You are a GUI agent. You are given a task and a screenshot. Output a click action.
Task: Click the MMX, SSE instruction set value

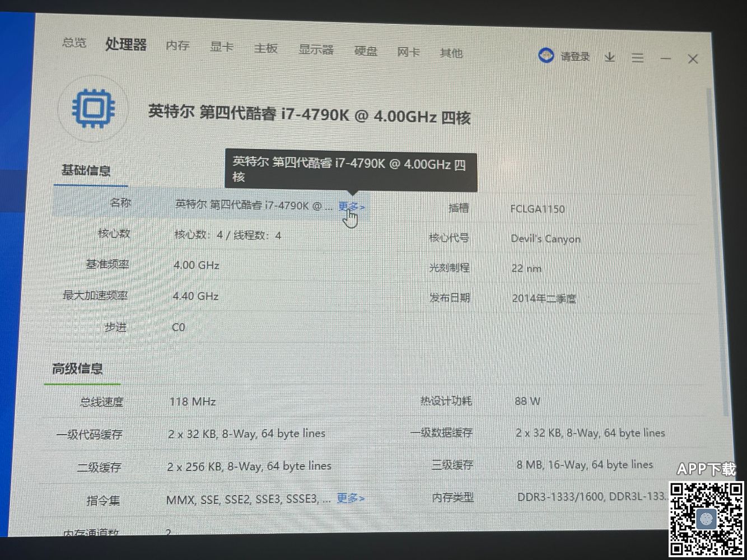coord(249,499)
